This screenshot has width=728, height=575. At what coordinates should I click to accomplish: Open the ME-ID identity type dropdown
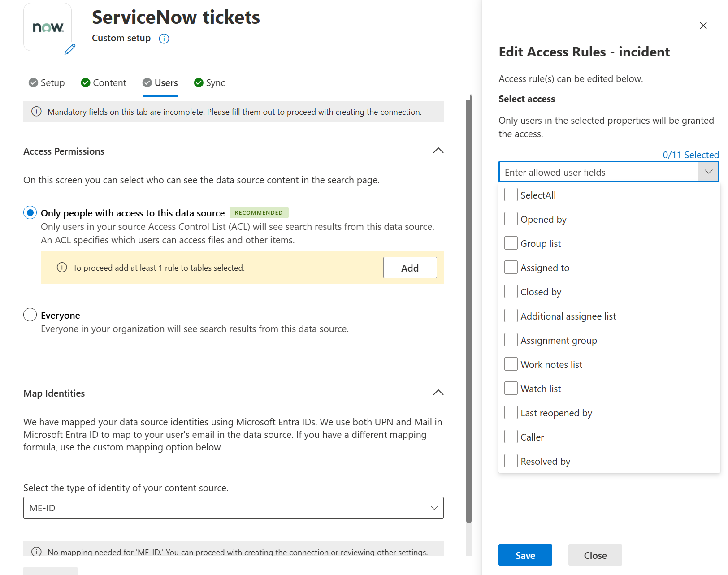tap(233, 508)
